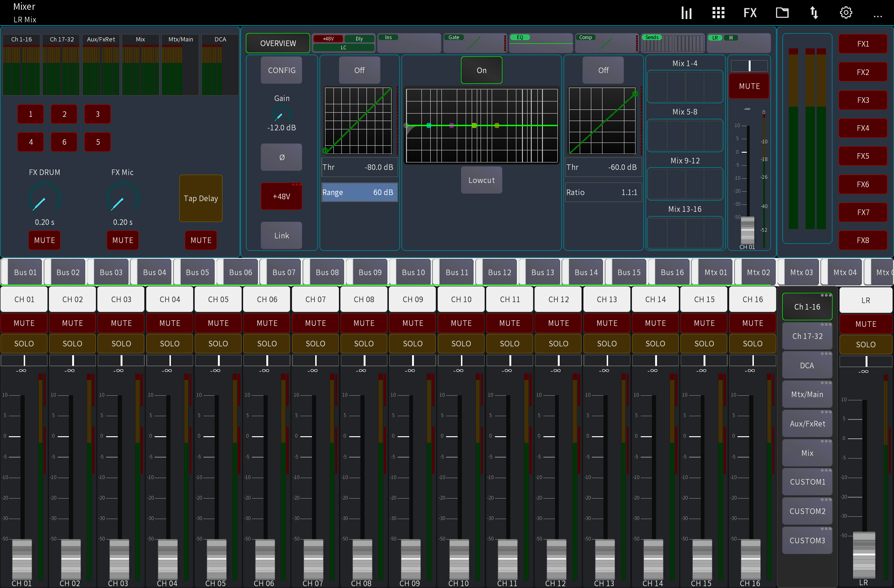Screen dimensions: 894x588
Task: Open the EQ curve thumbnail in the strip
Action: tap(541, 43)
